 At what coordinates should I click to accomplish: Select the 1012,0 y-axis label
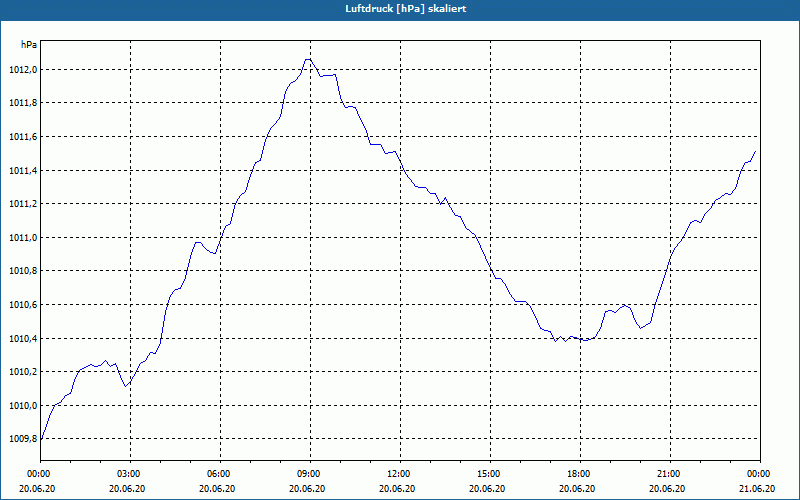[x=23, y=70]
